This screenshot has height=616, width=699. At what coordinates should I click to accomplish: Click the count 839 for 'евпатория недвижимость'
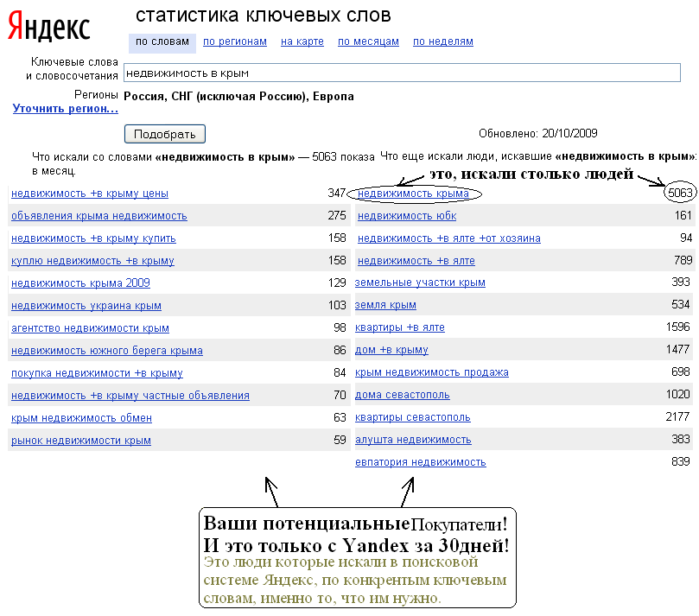pos(681,461)
